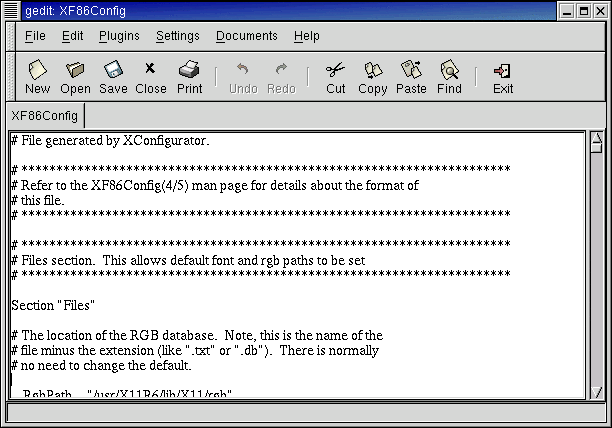The height and width of the screenshot is (428, 612).
Task: Click line '# The location of the RGB database.'
Action: tap(197, 336)
